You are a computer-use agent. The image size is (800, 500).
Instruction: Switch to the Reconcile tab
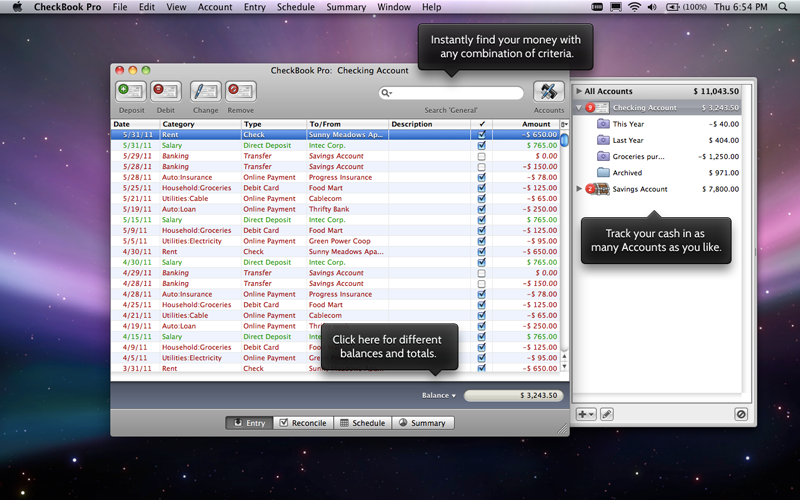pyautogui.click(x=303, y=423)
